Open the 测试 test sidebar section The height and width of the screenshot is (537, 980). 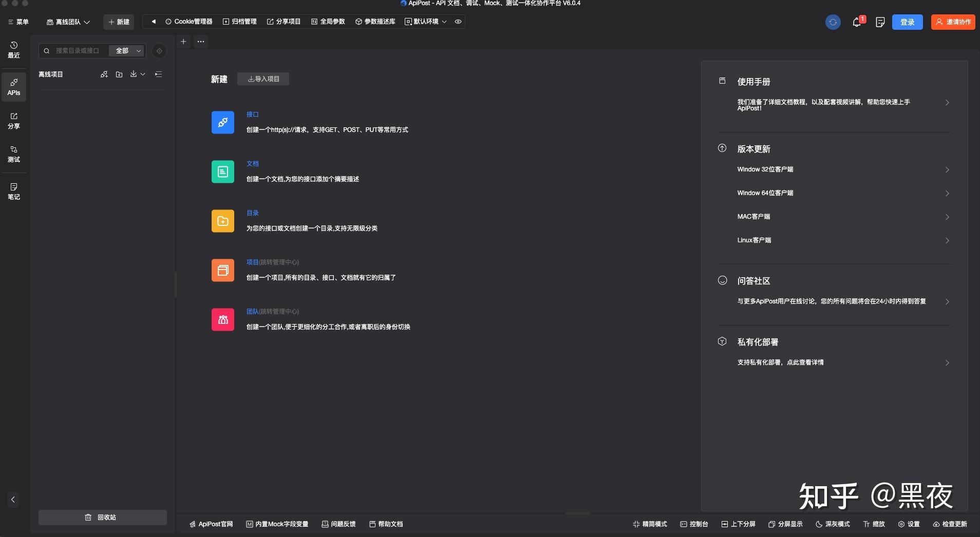tap(14, 154)
